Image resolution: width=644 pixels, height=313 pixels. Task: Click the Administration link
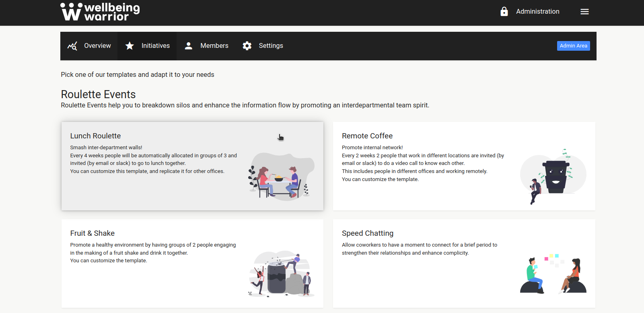pos(537,12)
